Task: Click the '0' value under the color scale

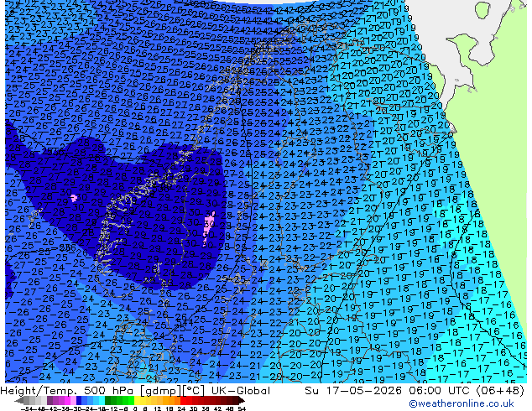Action: tap(135, 408)
